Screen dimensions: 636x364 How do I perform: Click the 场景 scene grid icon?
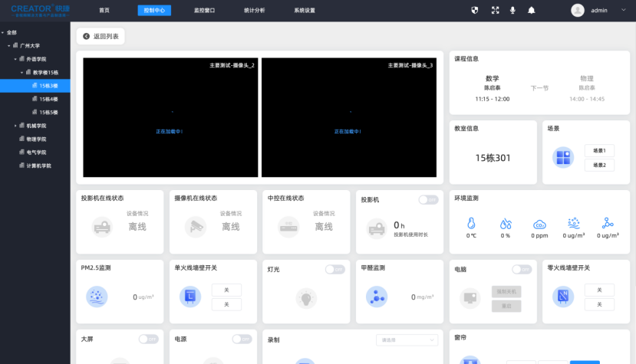click(x=563, y=157)
